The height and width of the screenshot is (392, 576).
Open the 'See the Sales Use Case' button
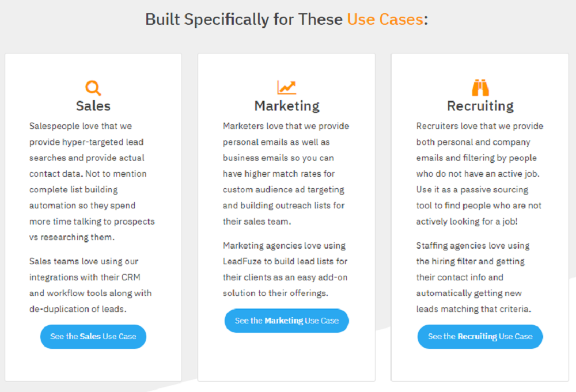click(93, 336)
